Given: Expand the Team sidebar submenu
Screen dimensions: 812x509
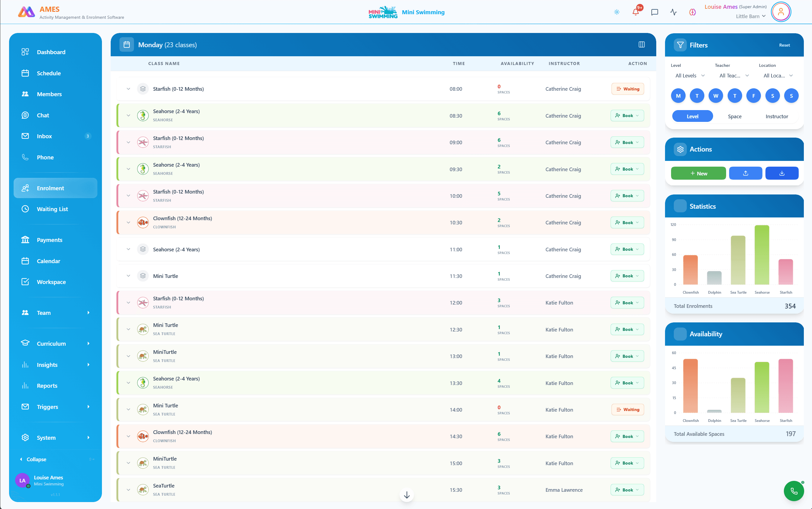Looking at the screenshot, I should pyautogui.click(x=89, y=312).
